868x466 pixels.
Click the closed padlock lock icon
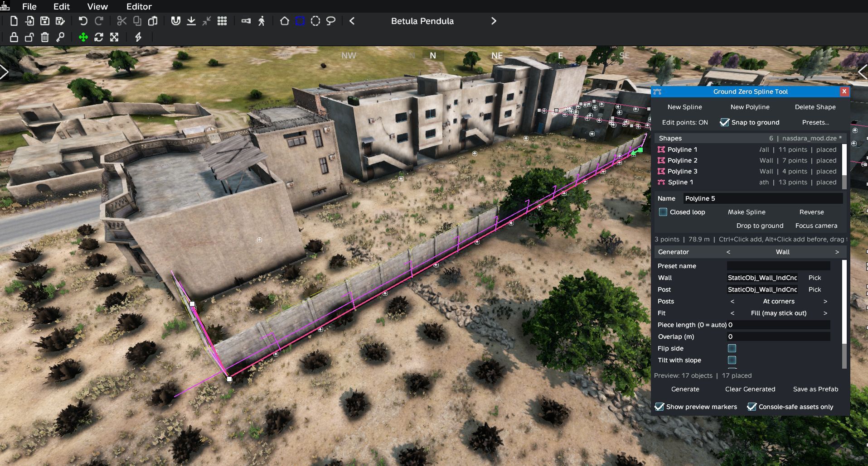pyautogui.click(x=14, y=37)
